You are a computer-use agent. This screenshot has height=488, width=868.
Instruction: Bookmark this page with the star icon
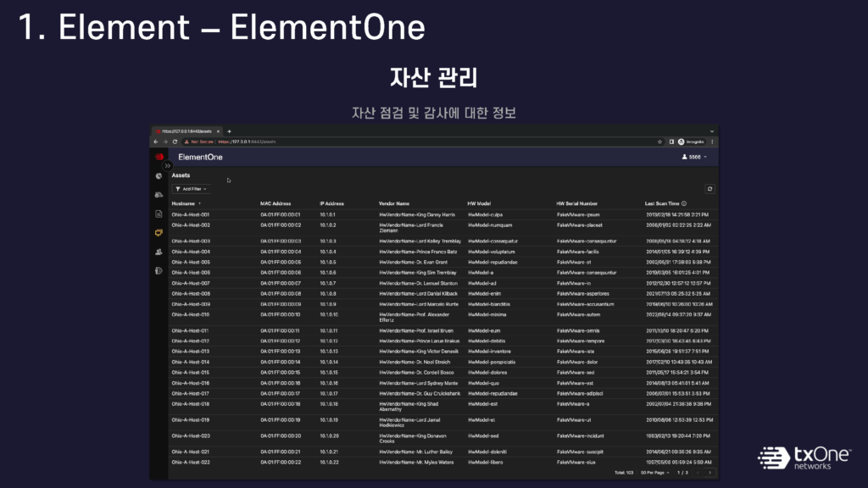coord(659,141)
